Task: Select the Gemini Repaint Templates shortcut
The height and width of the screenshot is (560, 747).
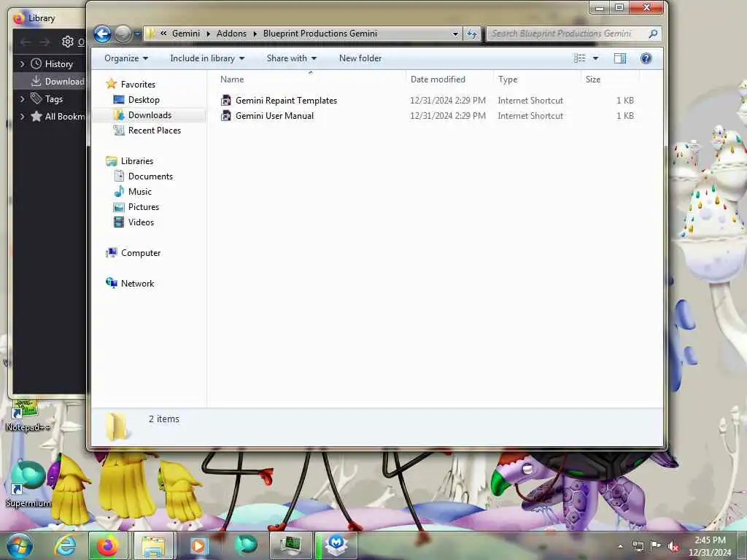Action: (x=286, y=101)
